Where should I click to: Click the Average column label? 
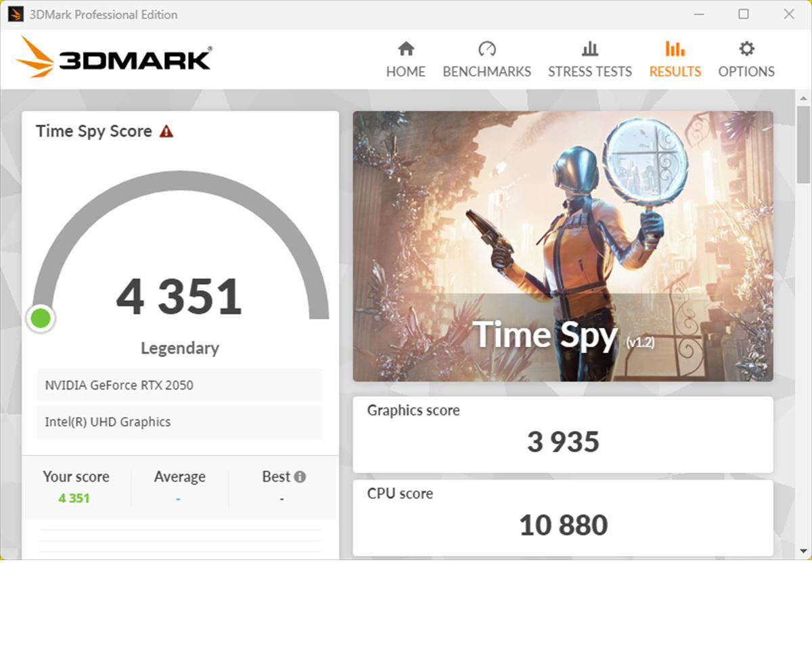(x=179, y=476)
